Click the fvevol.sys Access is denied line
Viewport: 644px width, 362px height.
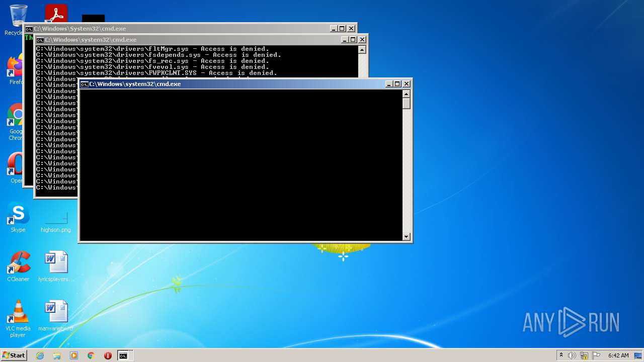coord(152,67)
